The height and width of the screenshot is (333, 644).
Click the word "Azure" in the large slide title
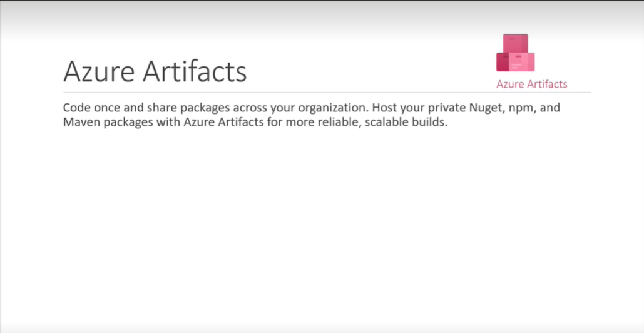(x=98, y=72)
